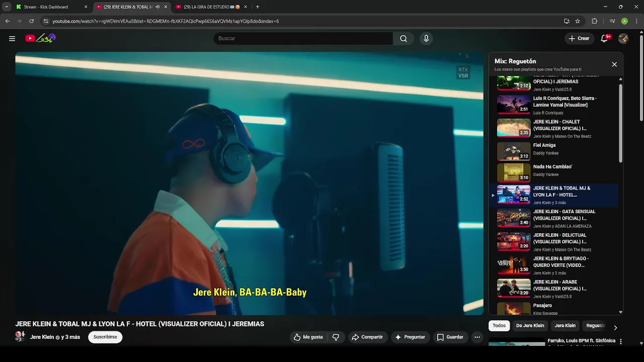Click the Compartir share button
Screen dimensions: 644x362
(x=367, y=337)
